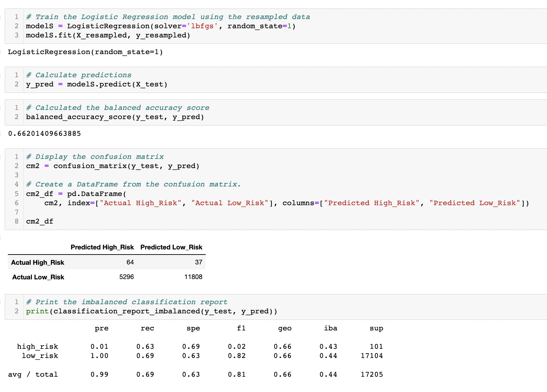The height and width of the screenshot is (392, 547).
Task: Click the table cell with value 5296
Action: click(127, 277)
